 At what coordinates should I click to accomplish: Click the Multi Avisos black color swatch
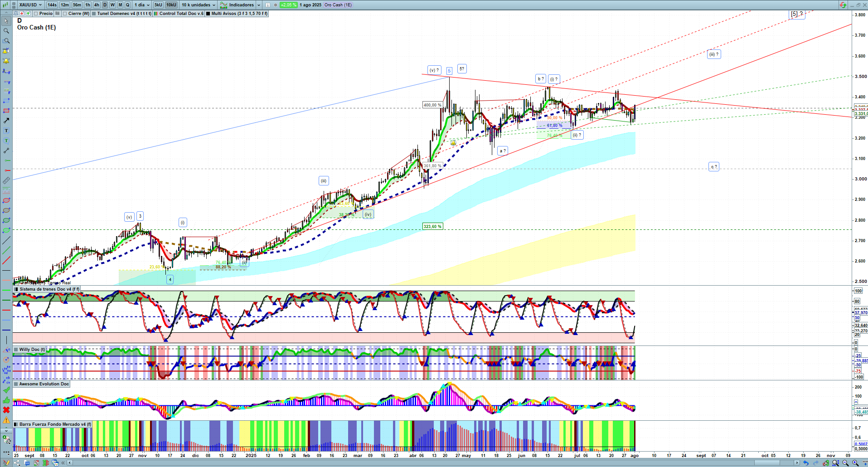(x=208, y=14)
